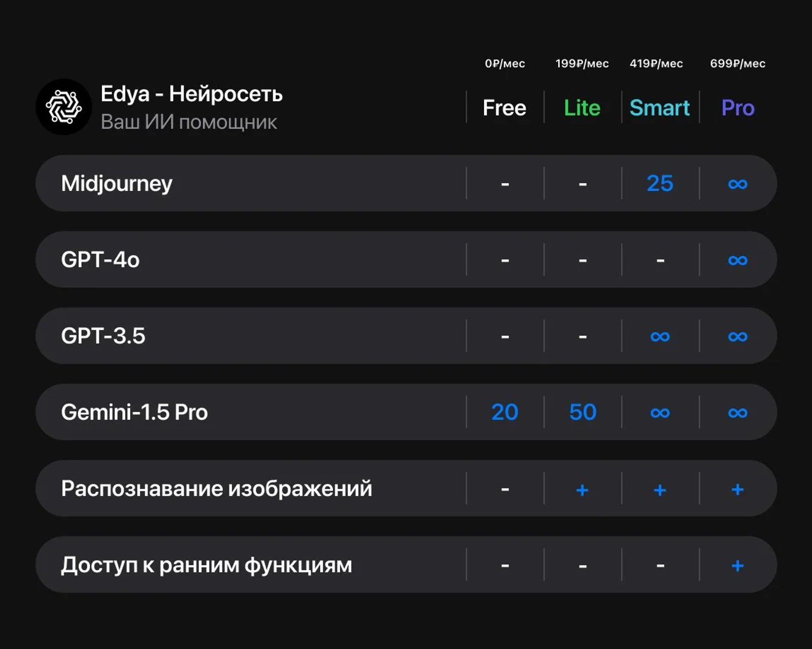Click the GPT-4o Pro infinity symbol
Image resolution: width=812 pixels, height=649 pixels.
(x=738, y=260)
